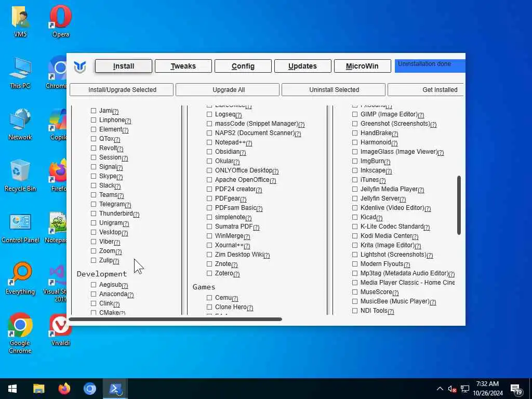Click the Uninstallation done status bar
Viewport: 532px width, 399px height.
pyautogui.click(x=430, y=66)
